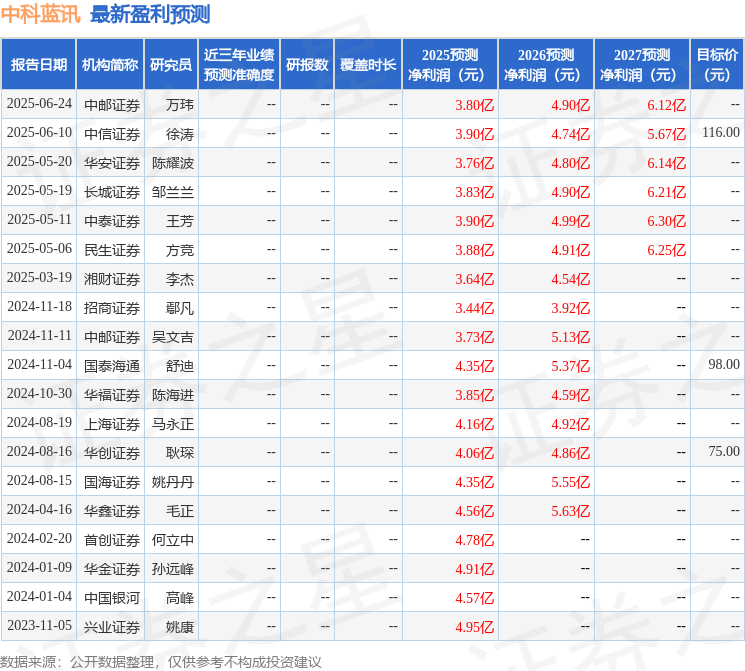This screenshot has width=745, height=671.
Task: Select 国泰海通 institution cell
Action: coord(112,365)
